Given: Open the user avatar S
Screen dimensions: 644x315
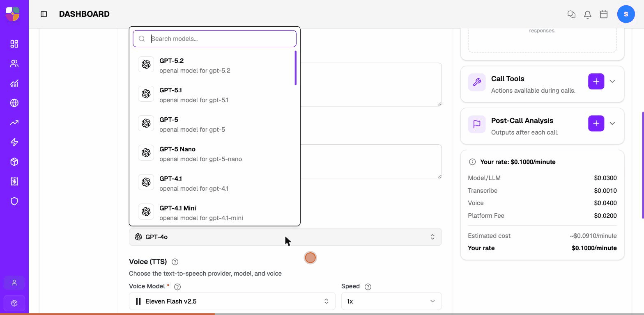Looking at the screenshot, I should pos(626,14).
